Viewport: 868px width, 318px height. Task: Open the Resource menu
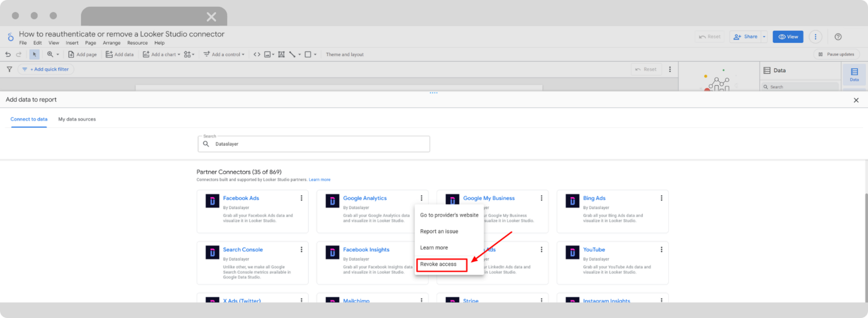tap(137, 43)
